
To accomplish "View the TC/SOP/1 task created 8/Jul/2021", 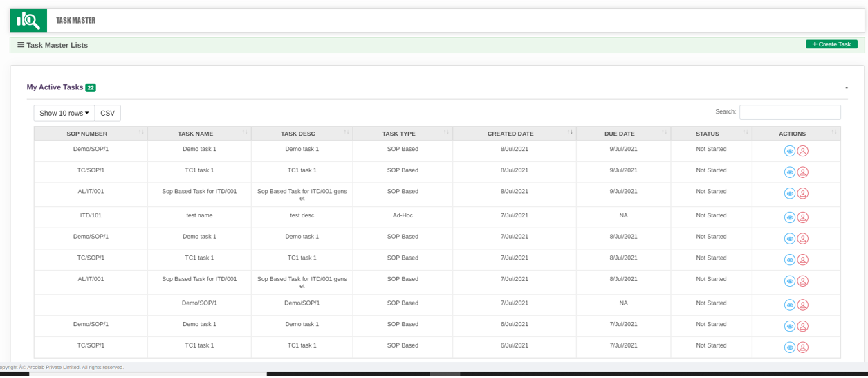I will tap(789, 172).
